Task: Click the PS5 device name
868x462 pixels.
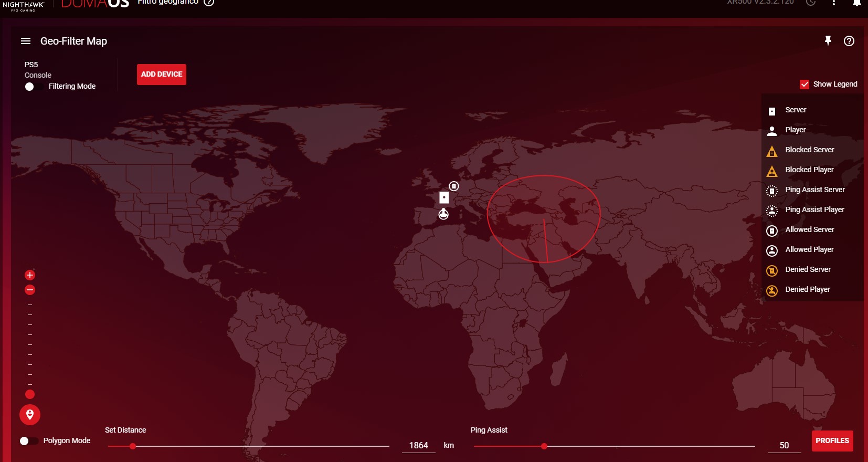Action: coord(31,65)
